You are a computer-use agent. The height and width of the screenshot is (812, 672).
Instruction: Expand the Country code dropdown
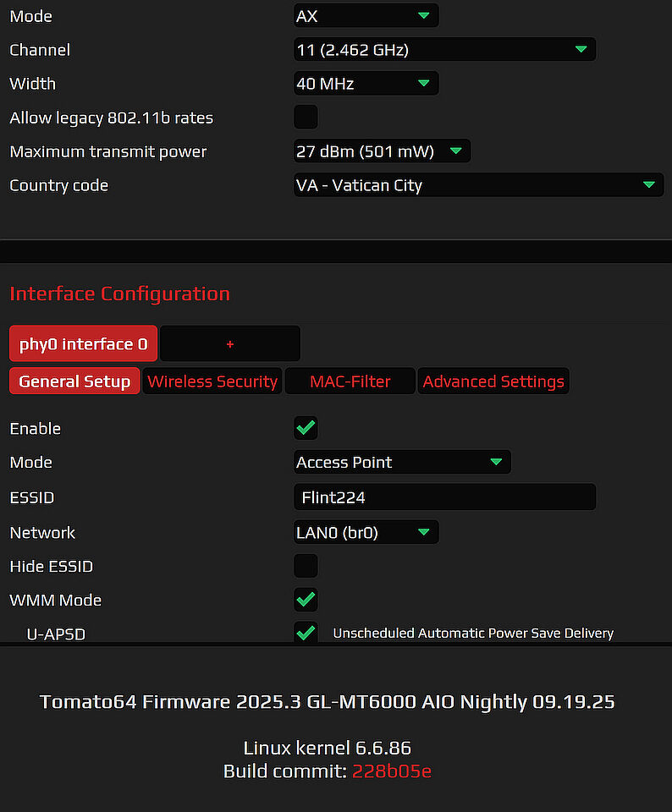click(478, 185)
